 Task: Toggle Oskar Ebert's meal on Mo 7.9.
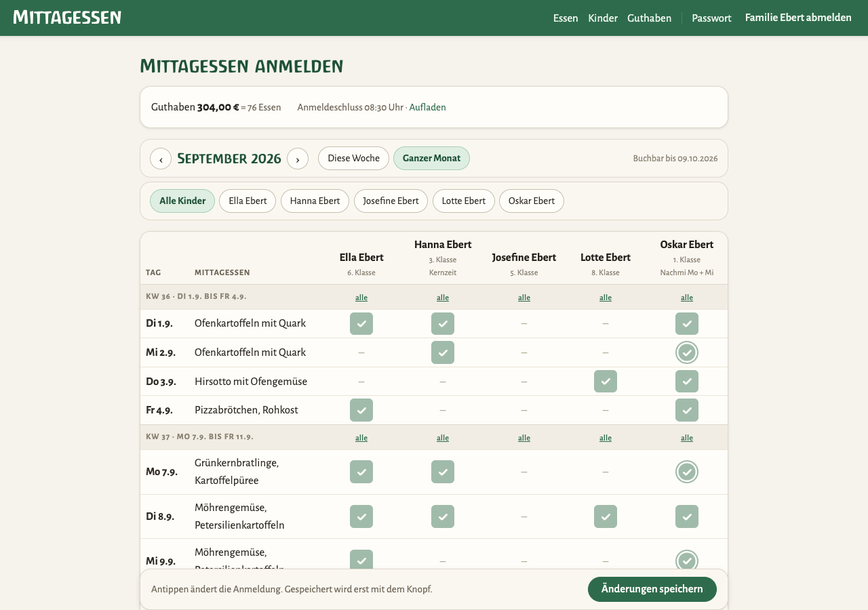[x=687, y=472]
